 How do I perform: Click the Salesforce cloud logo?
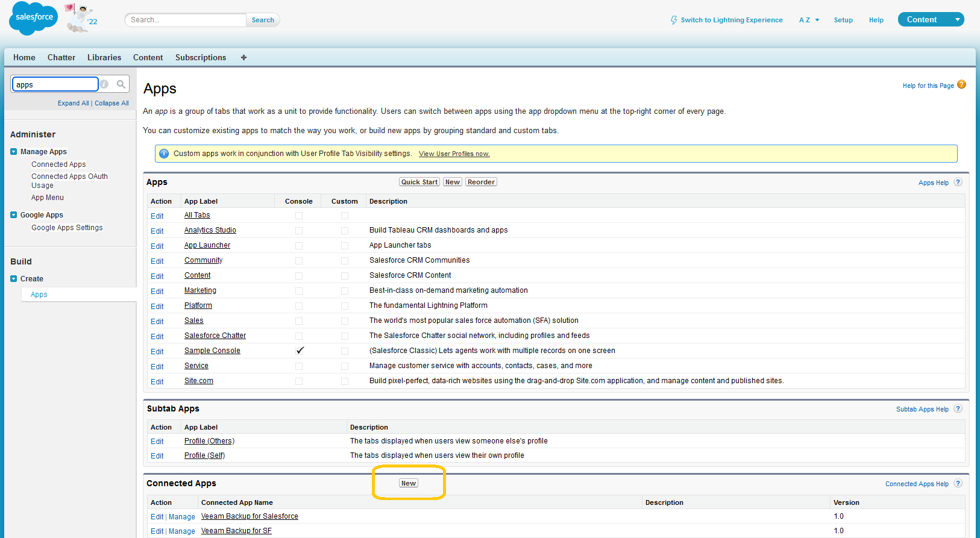click(34, 18)
